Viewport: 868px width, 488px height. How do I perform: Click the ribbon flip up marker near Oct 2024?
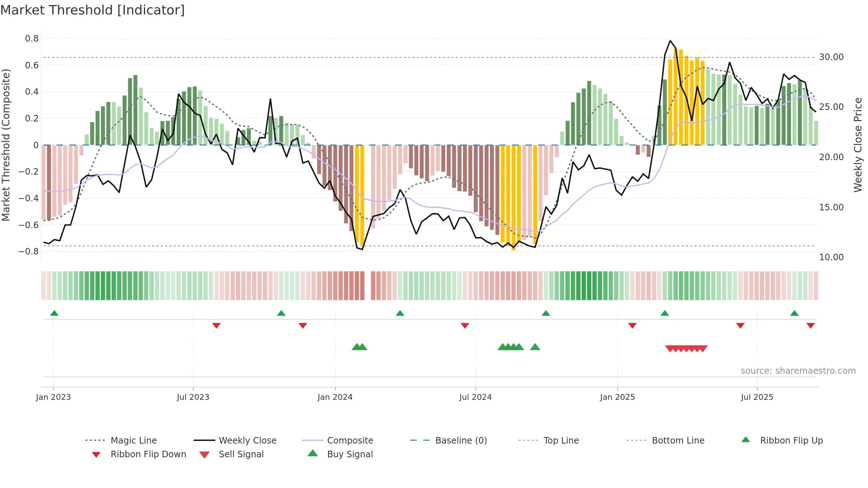[x=546, y=313]
